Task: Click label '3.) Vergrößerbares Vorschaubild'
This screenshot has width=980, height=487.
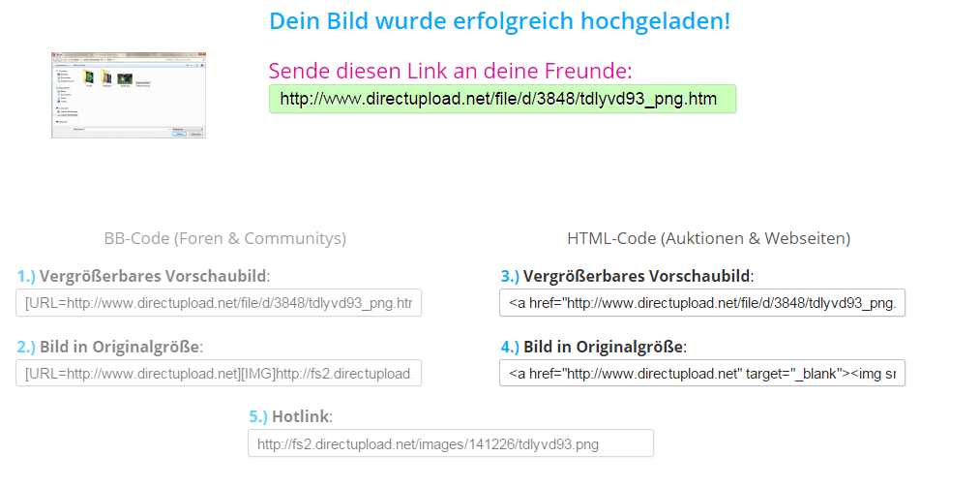Action: [x=628, y=276]
